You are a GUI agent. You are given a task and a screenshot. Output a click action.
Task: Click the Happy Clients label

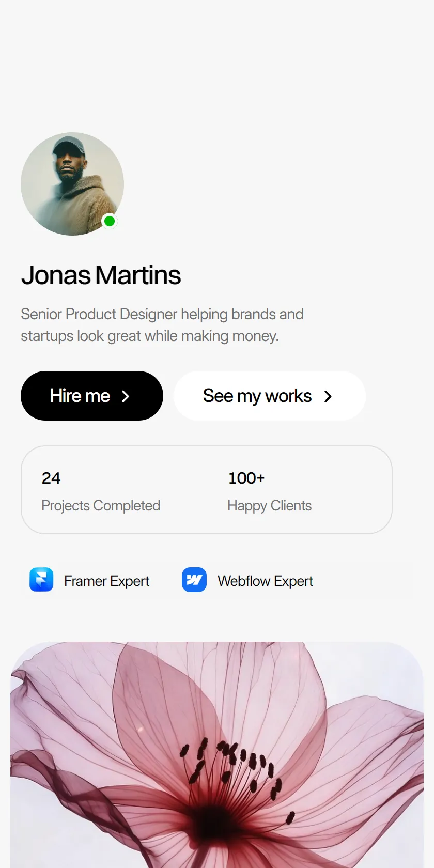tap(270, 506)
